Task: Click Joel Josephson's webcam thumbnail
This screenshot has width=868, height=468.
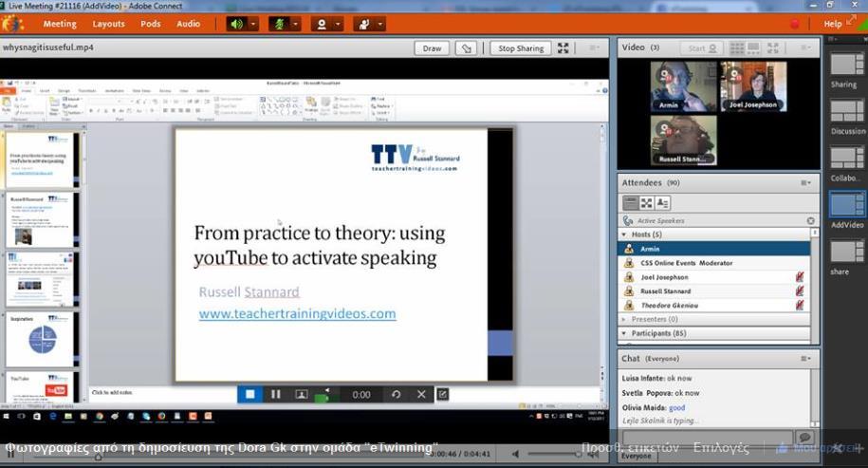Action: (x=753, y=86)
